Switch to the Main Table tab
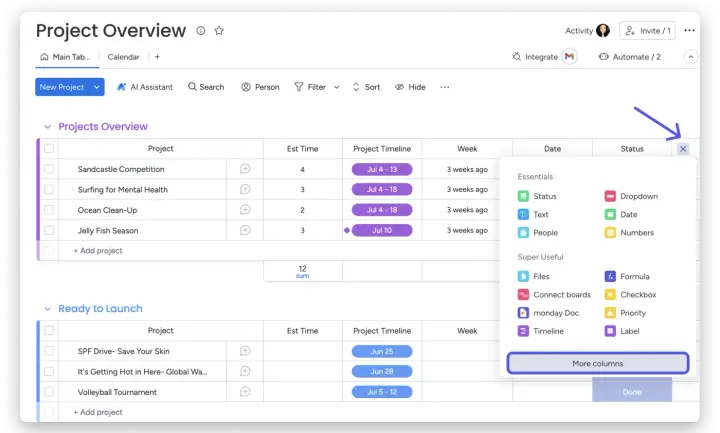The width and height of the screenshot is (720, 433). [x=66, y=57]
